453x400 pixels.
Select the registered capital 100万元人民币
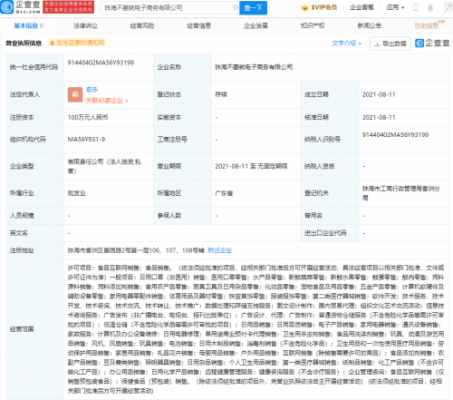88,117
